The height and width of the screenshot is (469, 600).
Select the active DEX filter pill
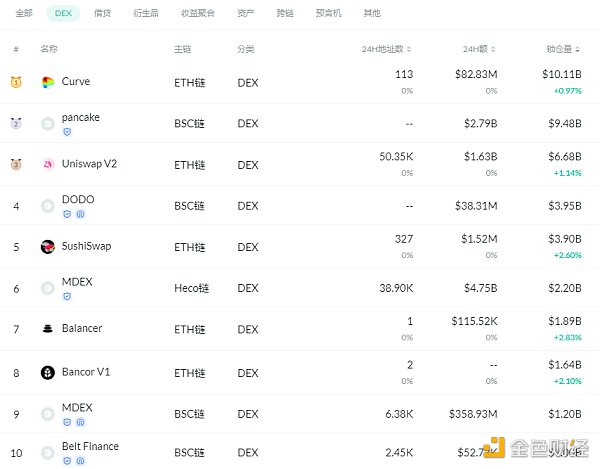tap(63, 14)
